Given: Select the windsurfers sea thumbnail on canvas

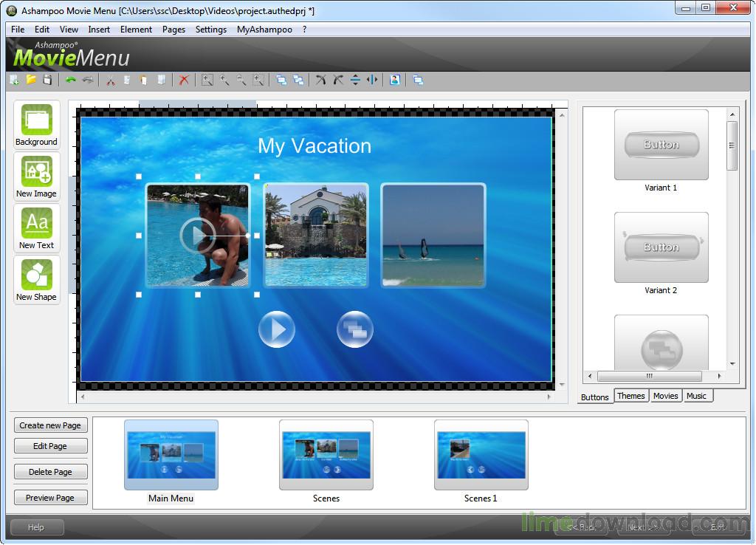Looking at the screenshot, I should (433, 236).
